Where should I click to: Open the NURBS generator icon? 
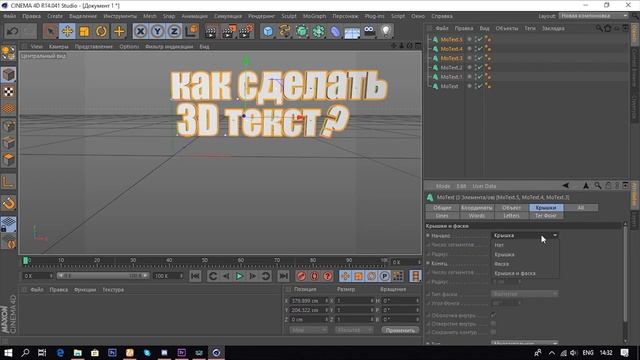[x=302, y=31]
